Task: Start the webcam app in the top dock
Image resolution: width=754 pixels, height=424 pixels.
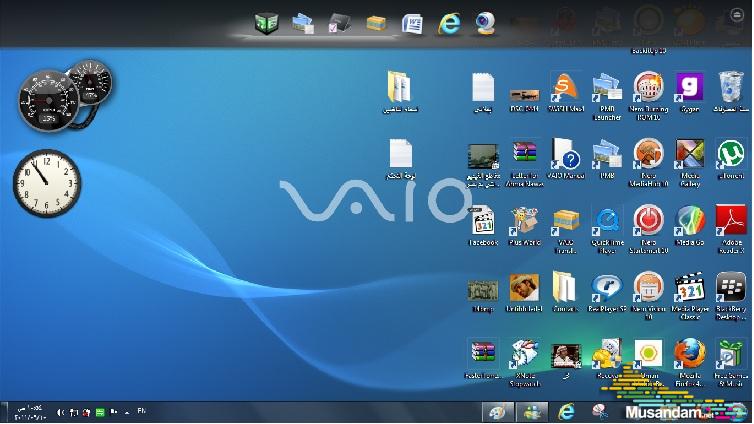Action: (486, 23)
